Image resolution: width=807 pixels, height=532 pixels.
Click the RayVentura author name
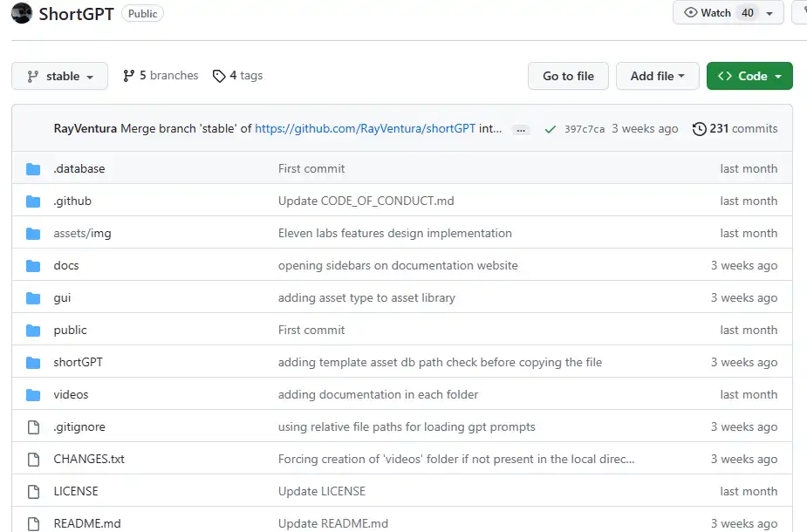pyautogui.click(x=85, y=128)
